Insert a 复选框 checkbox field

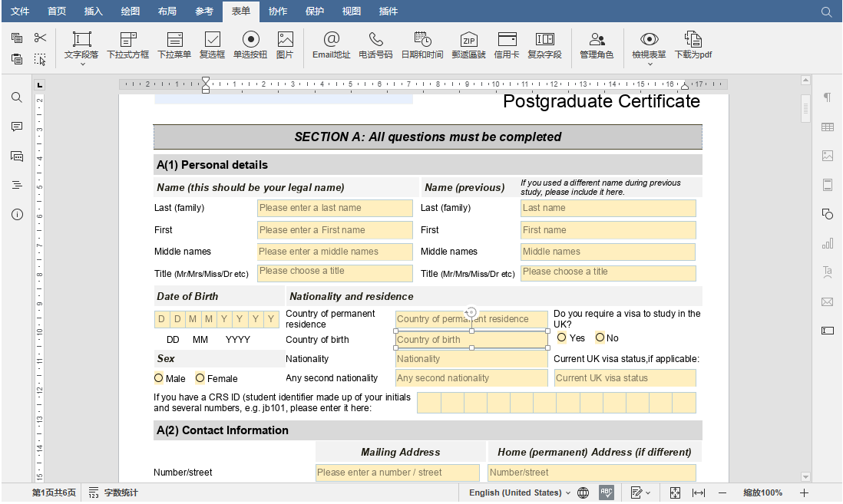[x=213, y=44]
